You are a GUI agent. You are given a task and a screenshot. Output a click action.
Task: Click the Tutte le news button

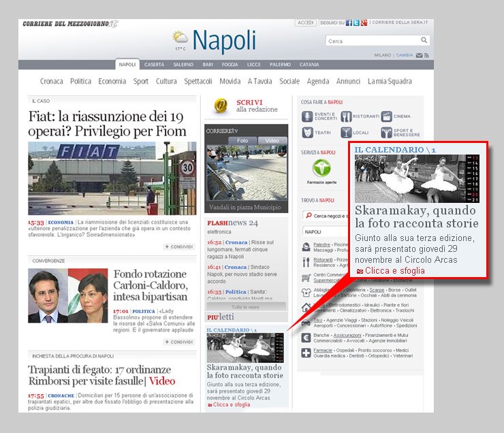point(246,307)
